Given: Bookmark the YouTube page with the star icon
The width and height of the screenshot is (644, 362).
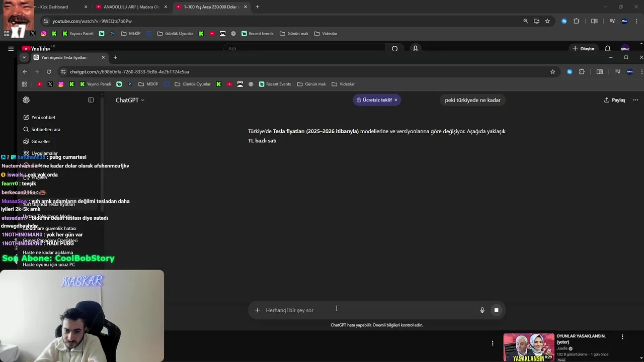Looking at the screenshot, I should pyautogui.click(x=547, y=21).
